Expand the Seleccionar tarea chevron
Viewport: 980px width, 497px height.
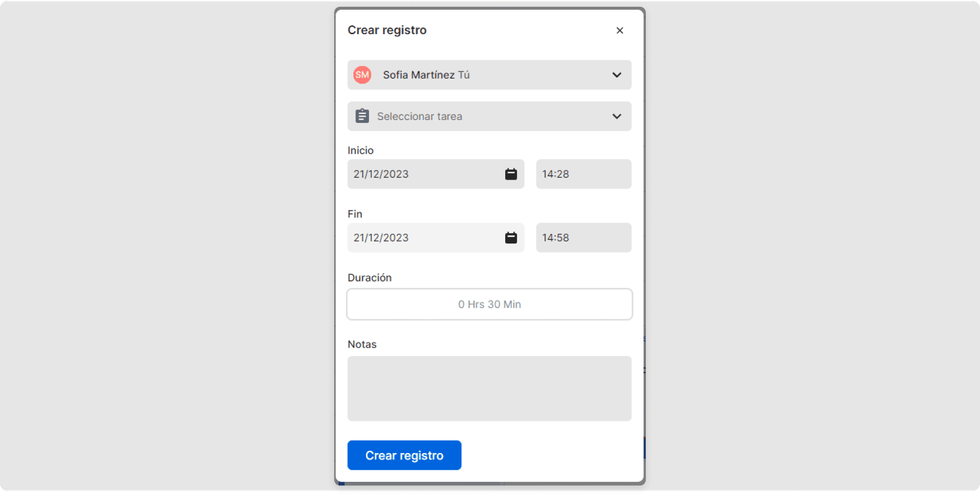pyautogui.click(x=617, y=116)
